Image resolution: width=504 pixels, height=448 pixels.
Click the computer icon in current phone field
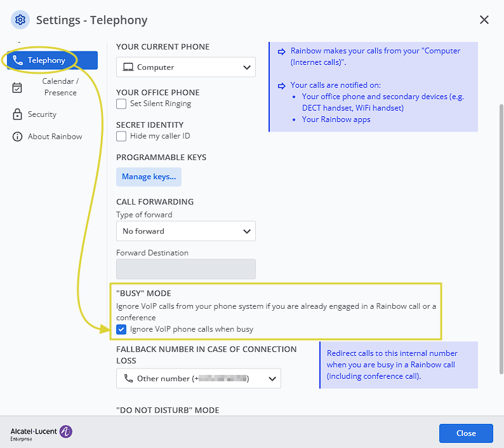(x=128, y=67)
